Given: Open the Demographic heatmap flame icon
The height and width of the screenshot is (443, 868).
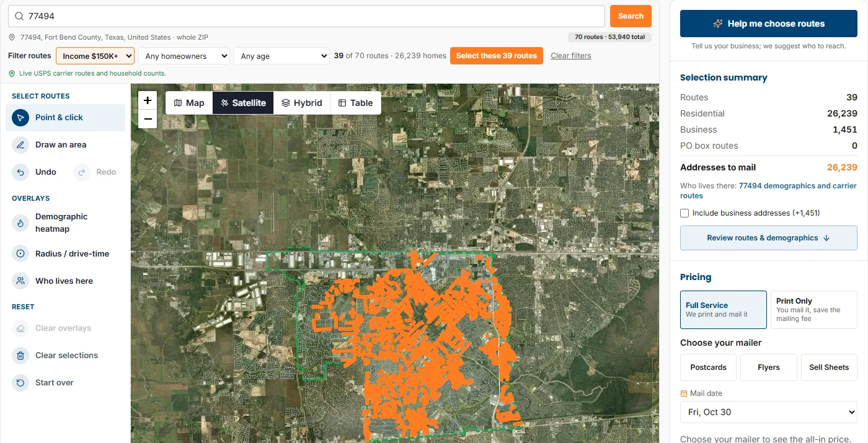Looking at the screenshot, I should tap(20, 223).
